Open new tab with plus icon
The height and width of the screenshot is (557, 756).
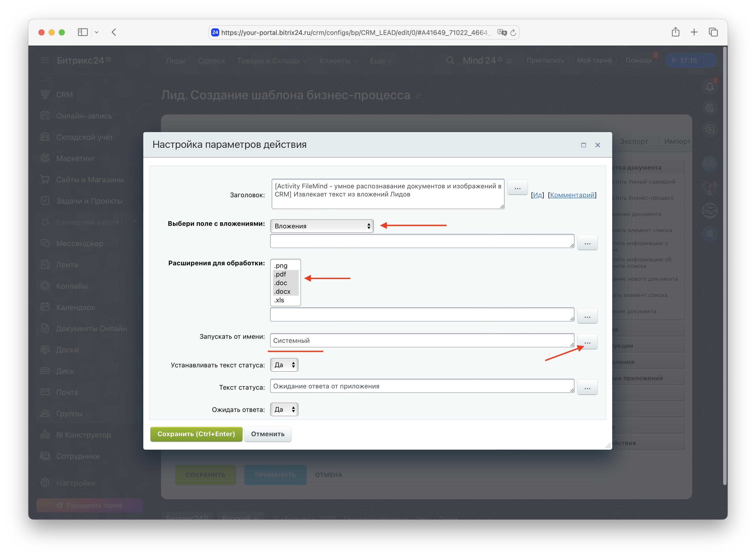tap(694, 32)
